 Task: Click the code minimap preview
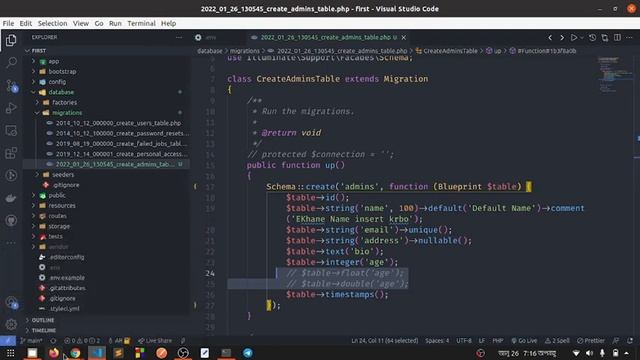[x=616, y=76]
